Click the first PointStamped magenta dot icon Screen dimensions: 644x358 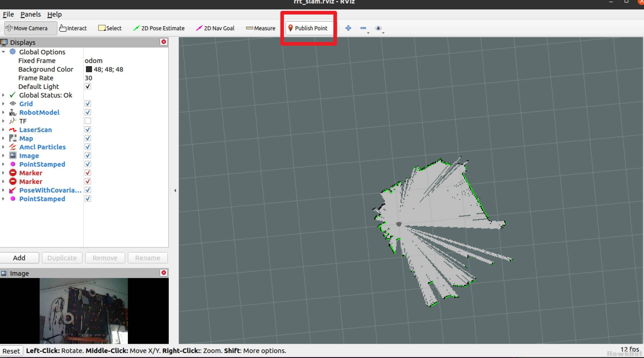click(13, 164)
